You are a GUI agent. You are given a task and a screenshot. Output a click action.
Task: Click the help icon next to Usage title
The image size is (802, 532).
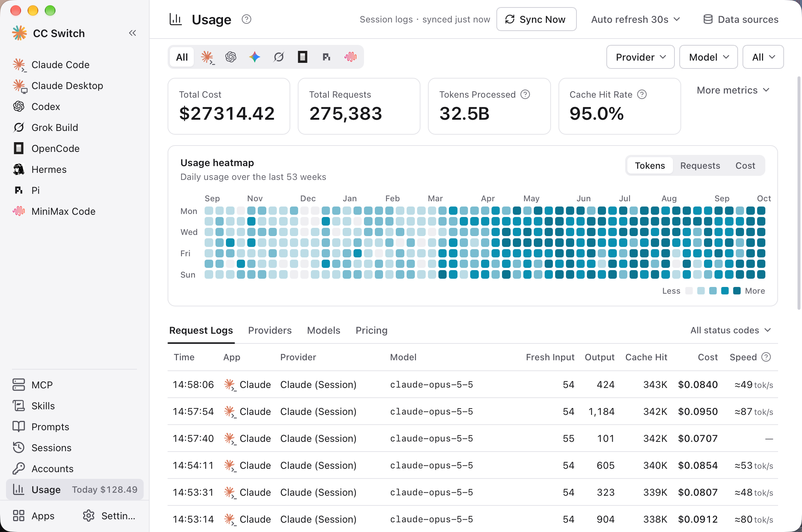tap(247, 19)
